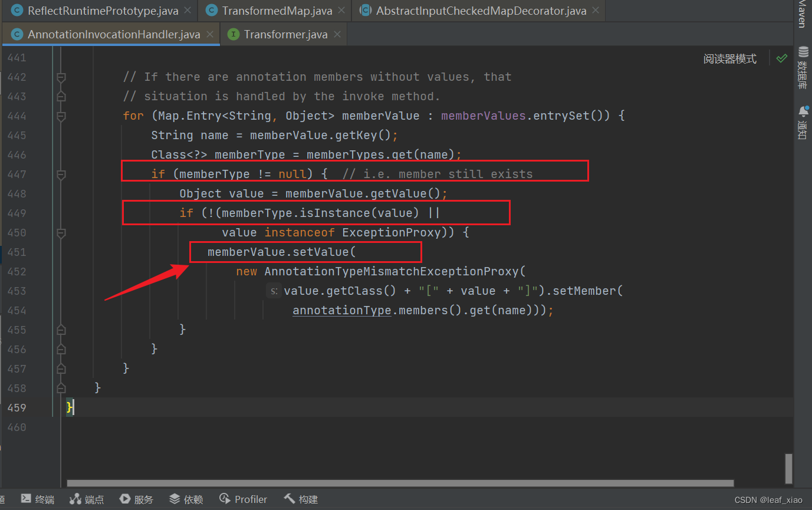
Task: Open the 构建 (Build) tool window
Action: pyautogui.click(x=301, y=499)
